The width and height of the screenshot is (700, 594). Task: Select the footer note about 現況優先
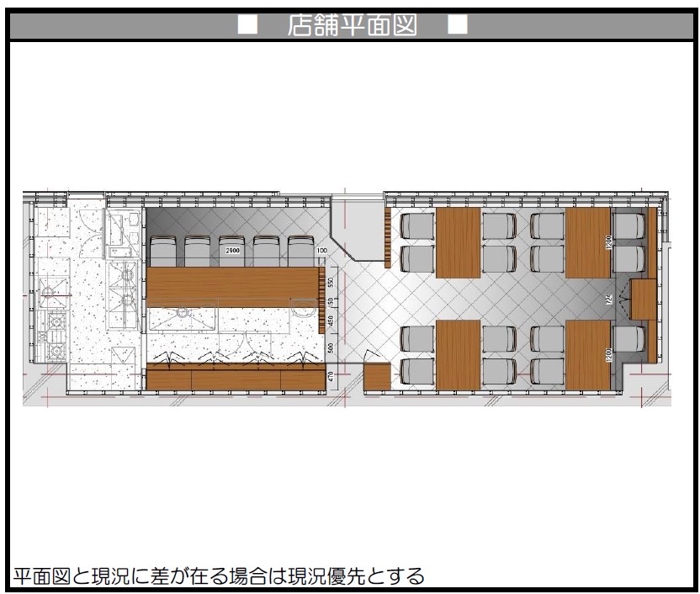point(219,576)
